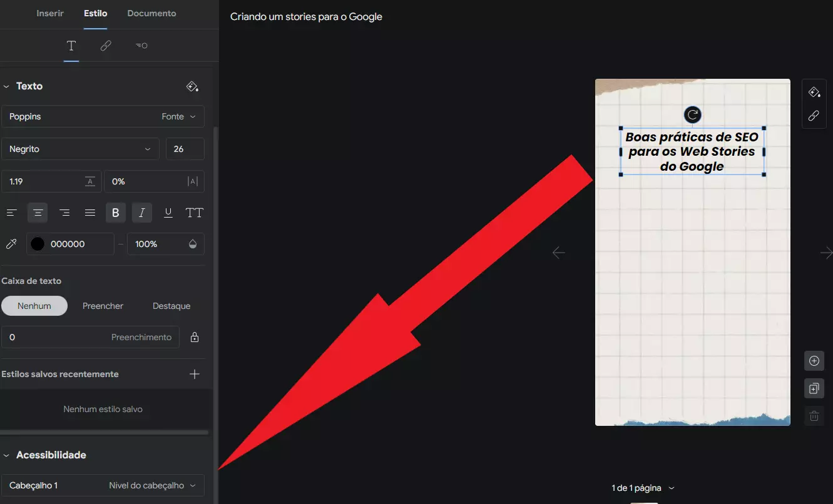833x504 pixels.
Task: Toggle center text alignment
Action: pos(38,213)
